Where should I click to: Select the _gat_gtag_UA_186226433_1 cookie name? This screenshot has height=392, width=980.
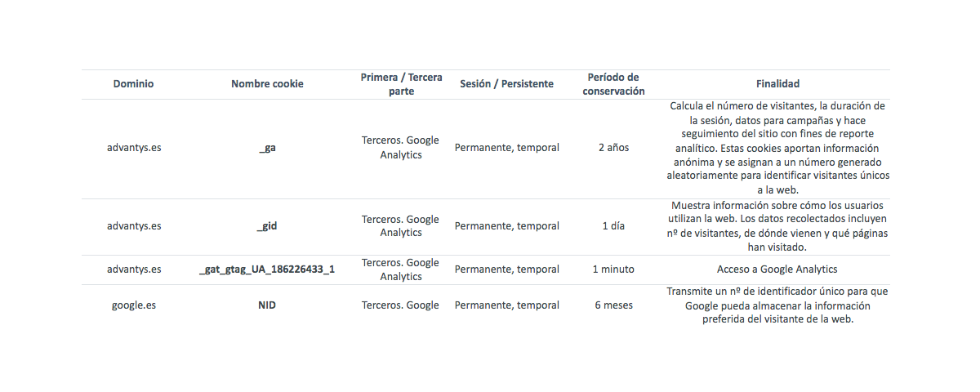[267, 269]
